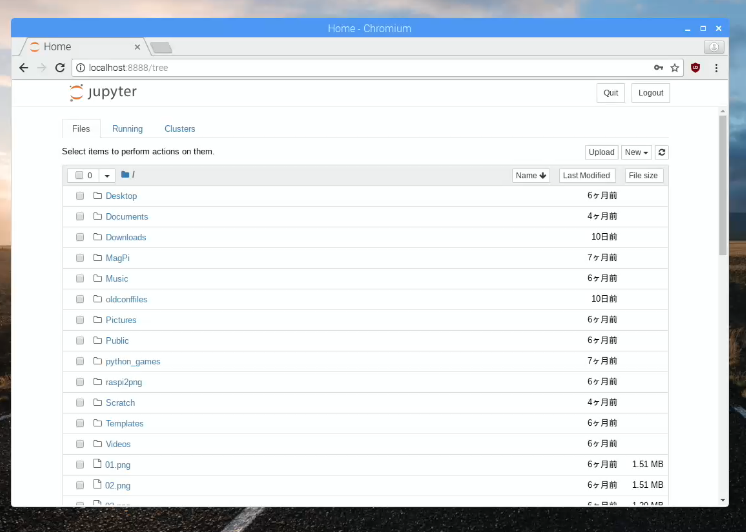This screenshot has width=746, height=532.
Task: Check the python_games row checkbox
Action: tap(80, 361)
